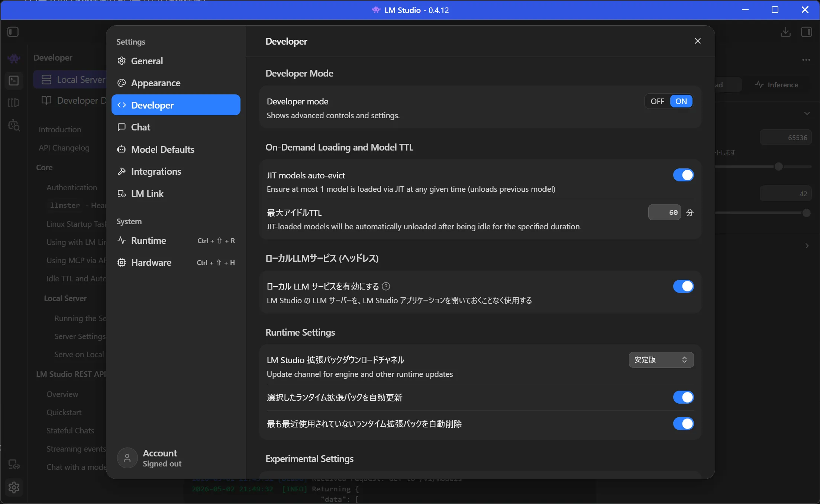Open Authentication docs page

pos(72,188)
